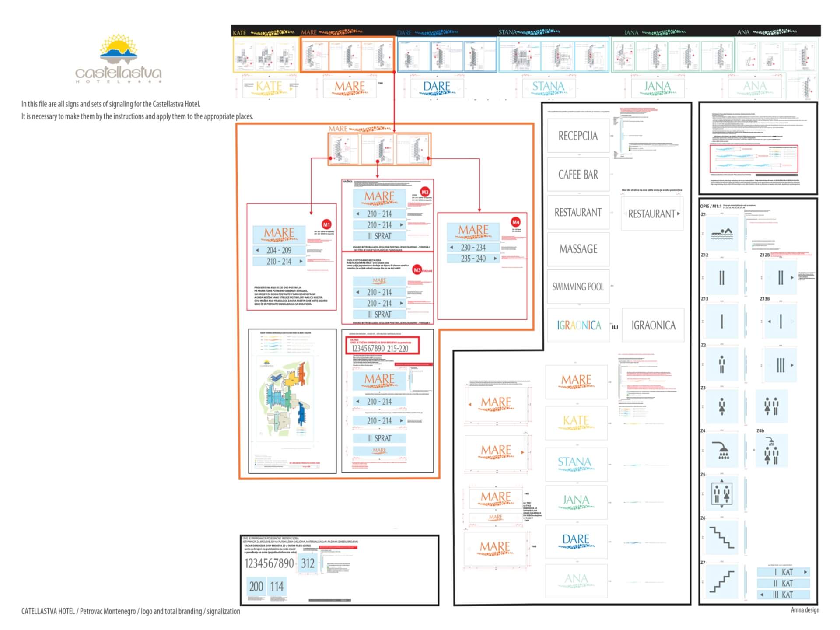
Task: Click the 'OPIS / M1:1' heading
Action: tap(710, 206)
